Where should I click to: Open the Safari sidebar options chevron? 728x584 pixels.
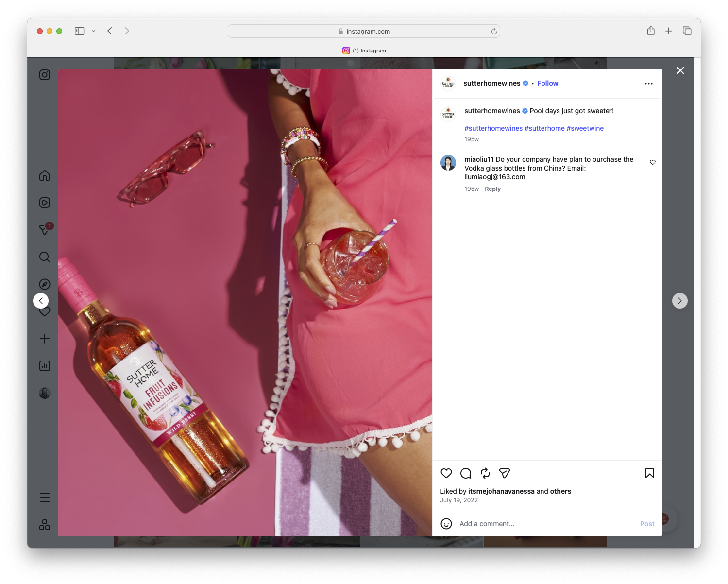point(94,31)
